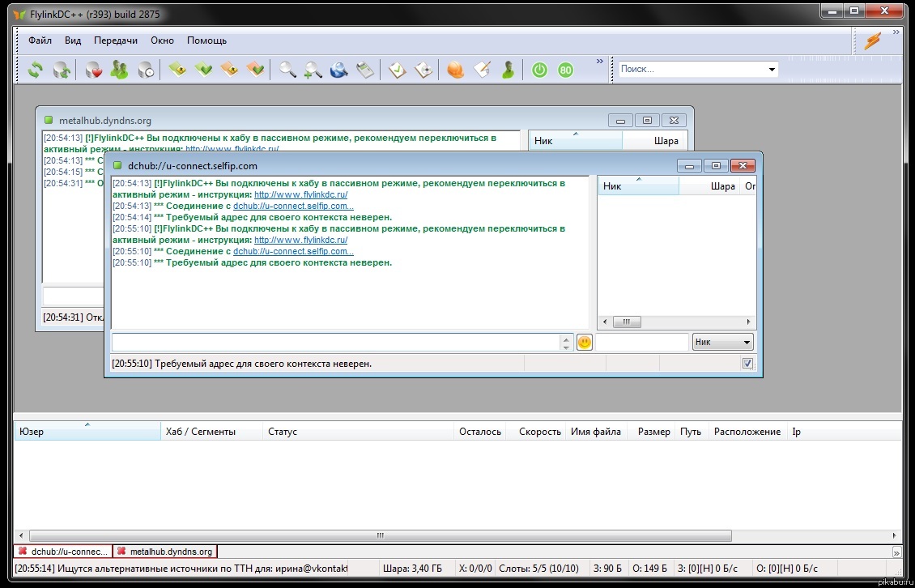The height and width of the screenshot is (588, 915).
Task: Open Settings with the orange helmet icon
Action: point(456,70)
